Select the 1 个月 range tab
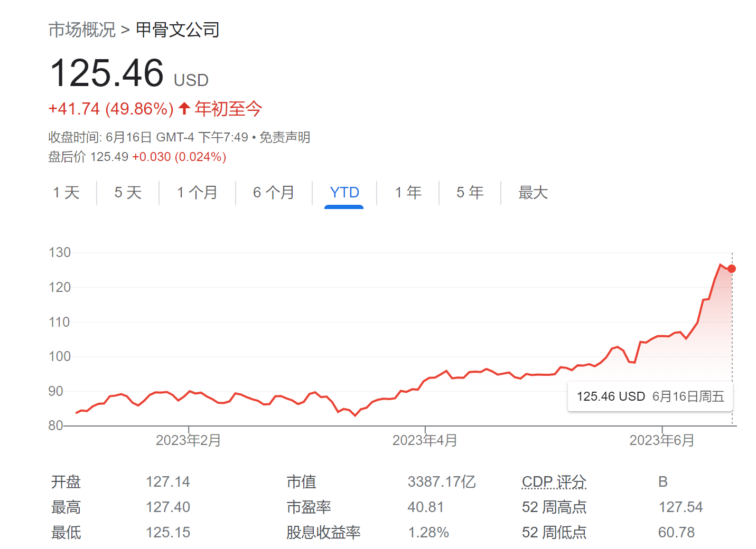 197,193
